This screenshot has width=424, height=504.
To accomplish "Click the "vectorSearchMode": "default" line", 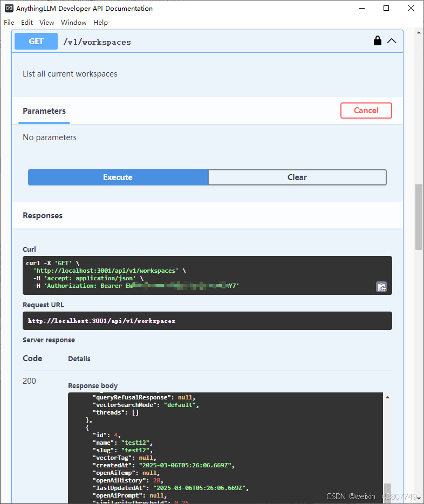I will pyautogui.click(x=146, y=405).
